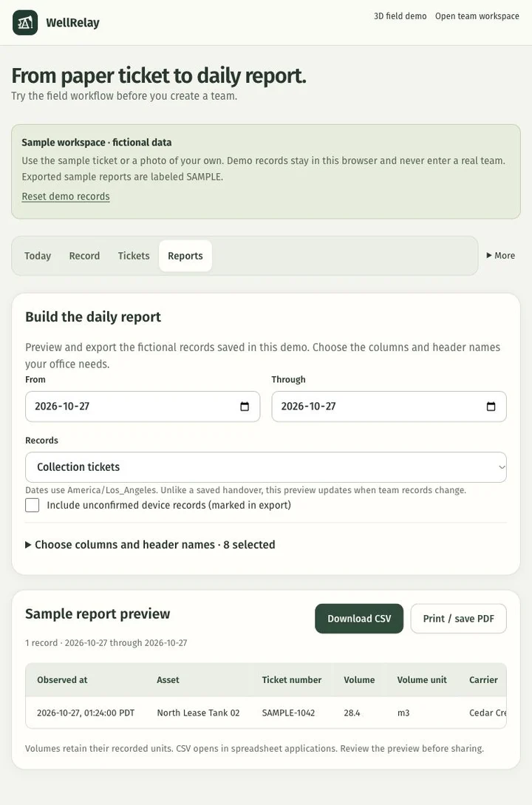Download the report as CSV
The height and width of the screenshot is (805, 532).
[359, 619]
